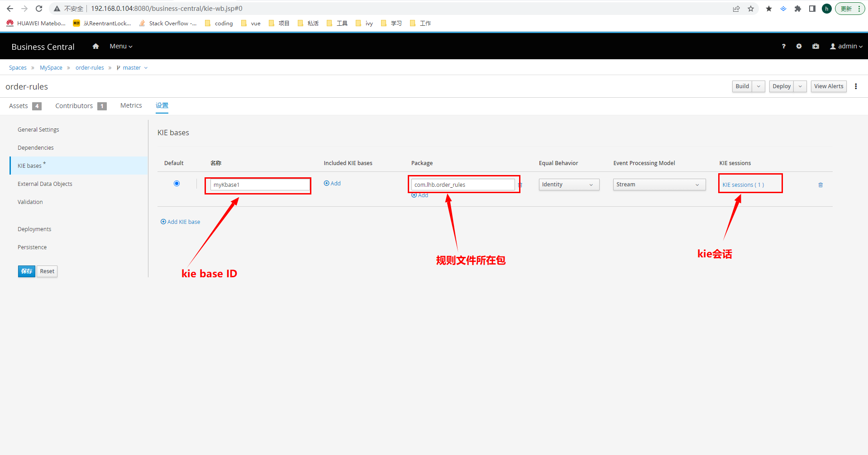Select Dependencies in the settings sidebar
The width and height of the screenshot is (868, 455).
tap(36, 148)
